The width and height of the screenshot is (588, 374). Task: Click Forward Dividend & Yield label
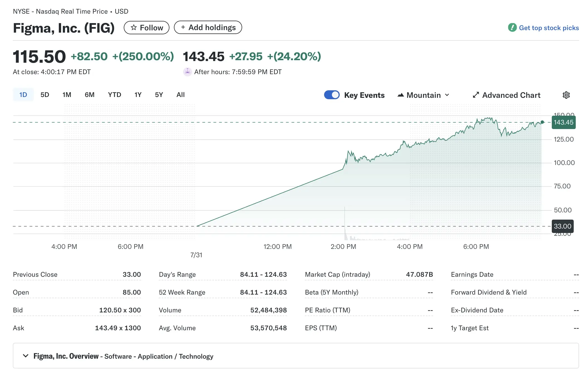point(489,292)
